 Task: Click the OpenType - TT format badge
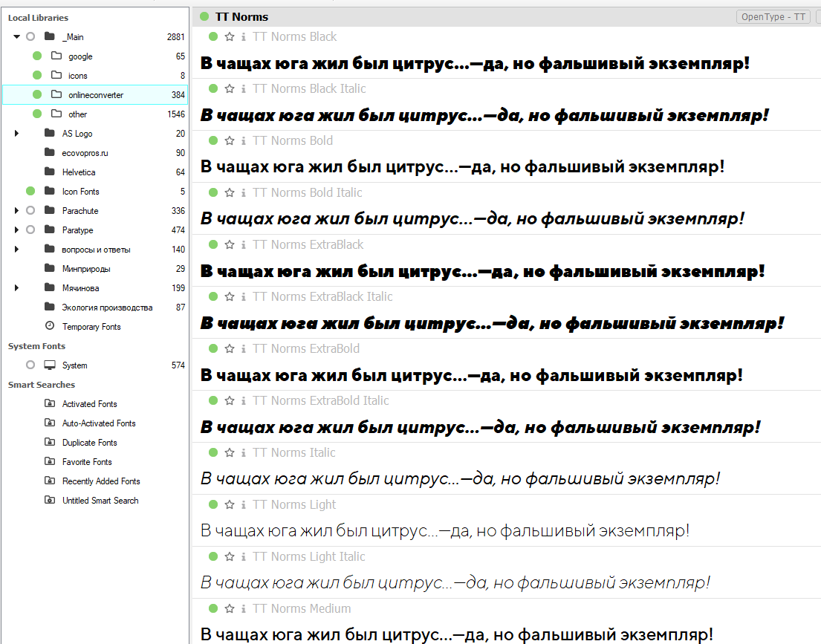tap(773, 17)
